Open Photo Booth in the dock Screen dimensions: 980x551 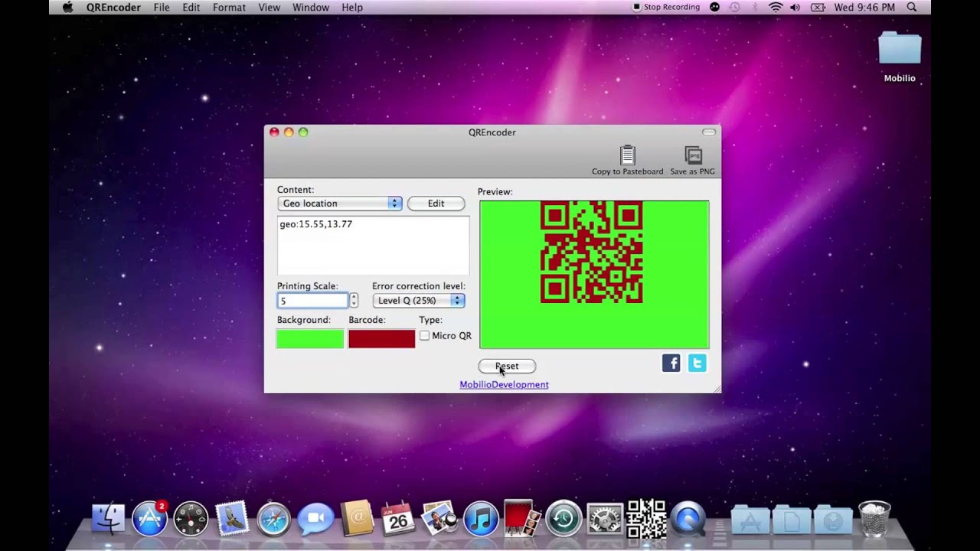point(522,518)
